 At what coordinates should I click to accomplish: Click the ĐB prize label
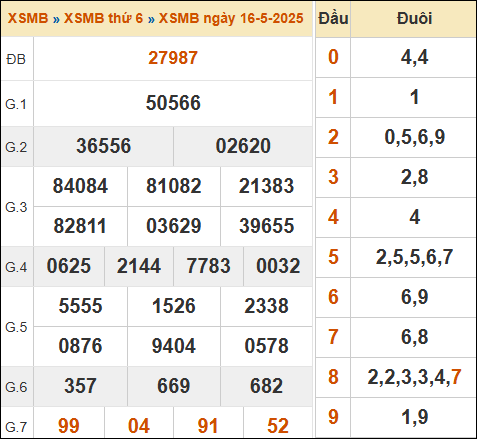(x=16, y=59)
